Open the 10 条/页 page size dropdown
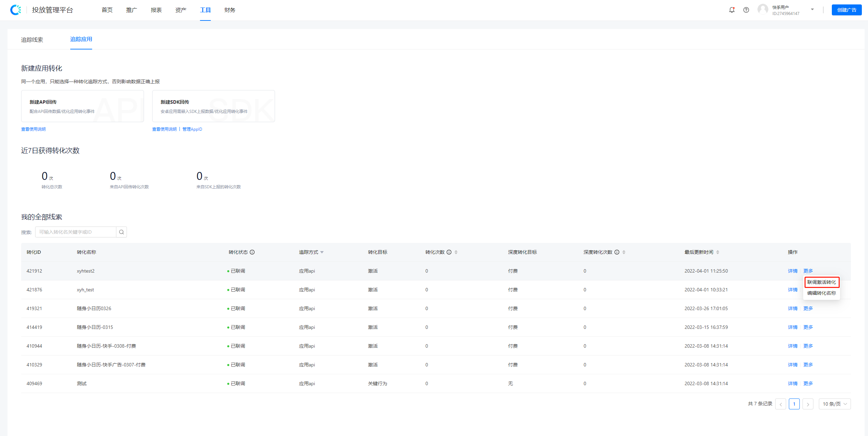The width and height of the screenshot is (868, 436). pos(835,404)
